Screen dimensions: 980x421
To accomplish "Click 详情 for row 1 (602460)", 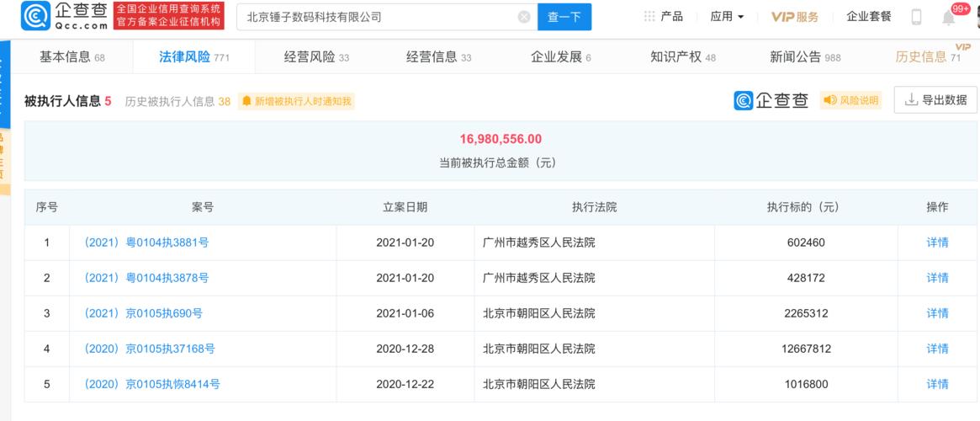I will (x=937, y=242).
